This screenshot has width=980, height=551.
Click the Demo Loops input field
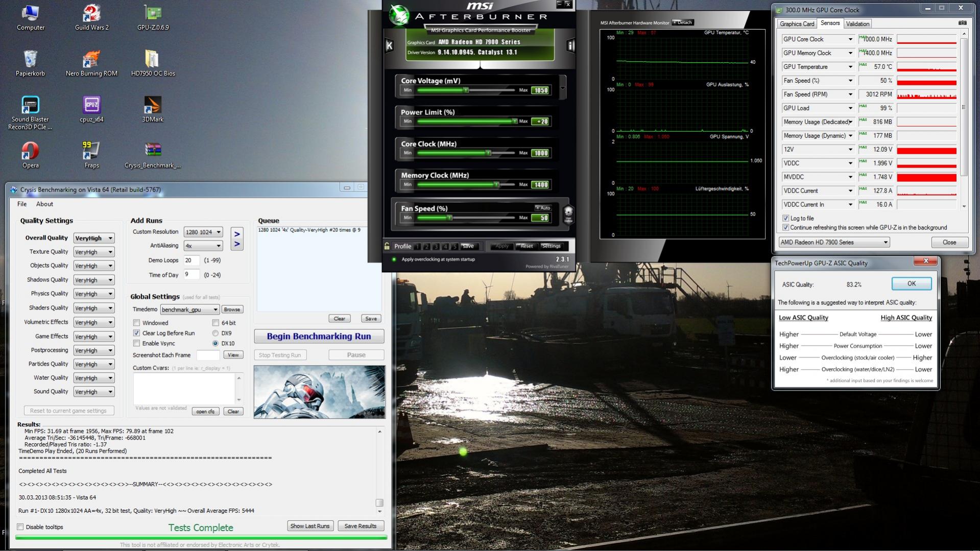pos(192,260)
